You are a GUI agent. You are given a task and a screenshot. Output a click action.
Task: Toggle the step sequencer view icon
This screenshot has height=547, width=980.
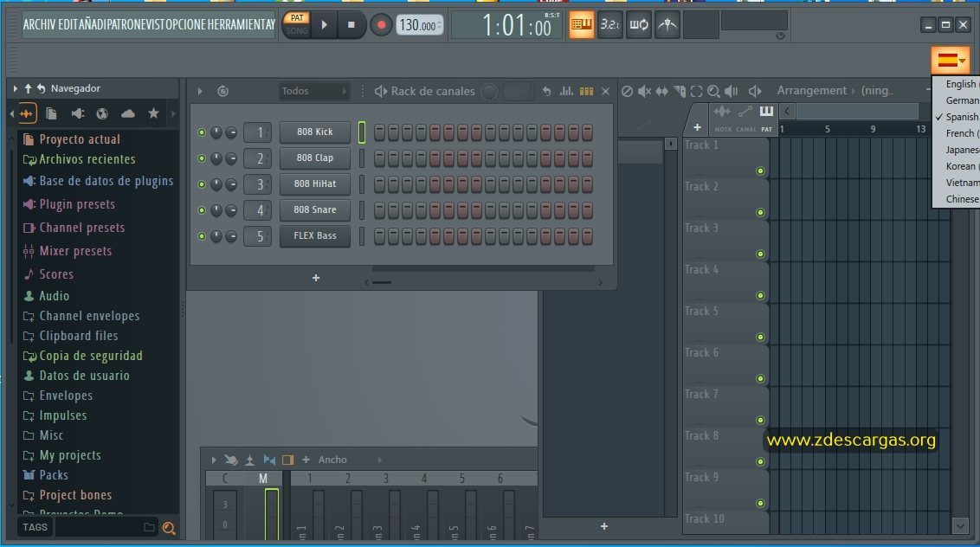click(x=586, y=91)
